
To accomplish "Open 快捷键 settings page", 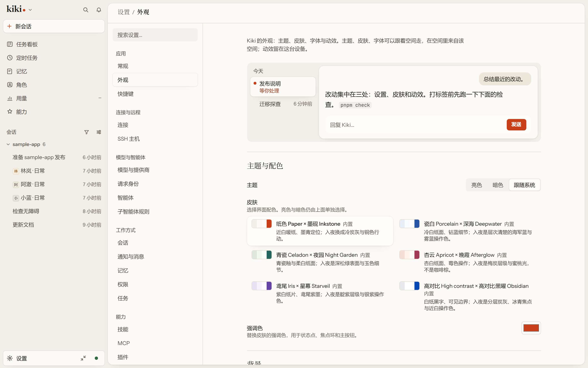I will 155,94.
